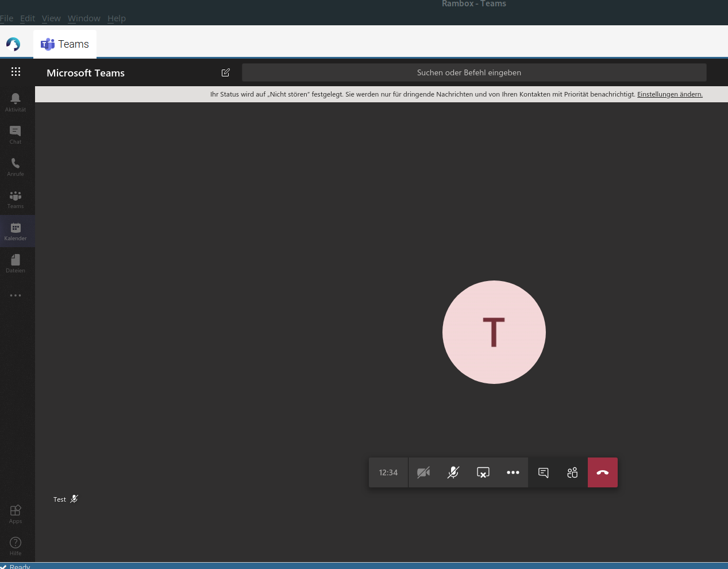Hang up the call
This screenshot has height=569, width=728.
pyautogui.click(x=603, y=472)
